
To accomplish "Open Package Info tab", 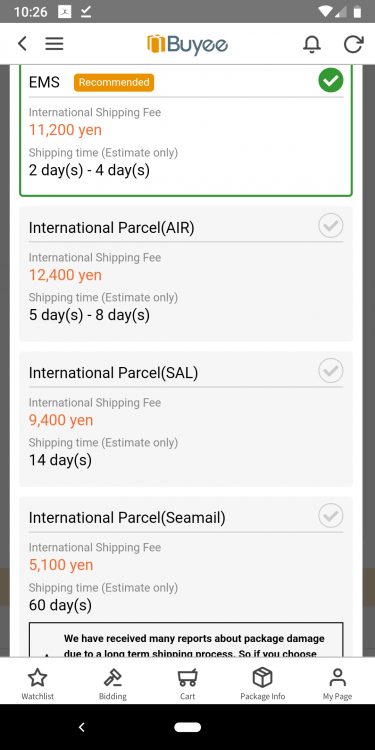I will pos(263,684).
